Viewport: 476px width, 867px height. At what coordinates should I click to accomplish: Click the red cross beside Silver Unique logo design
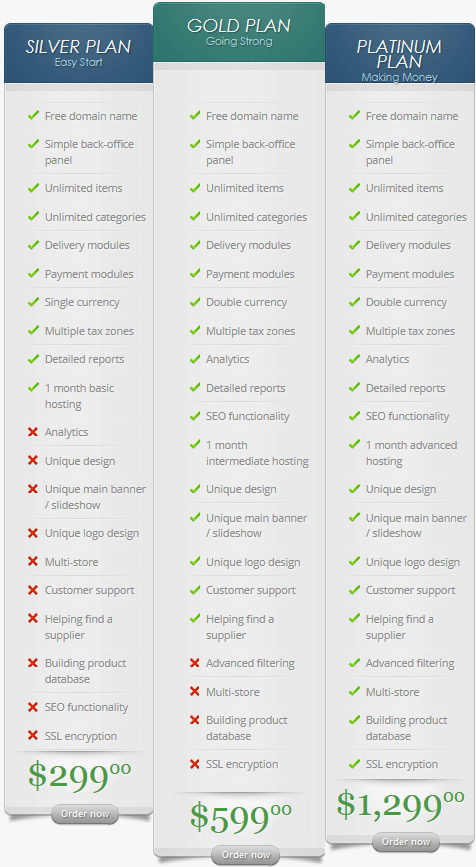pyautogui.click(x=33, y=533)
